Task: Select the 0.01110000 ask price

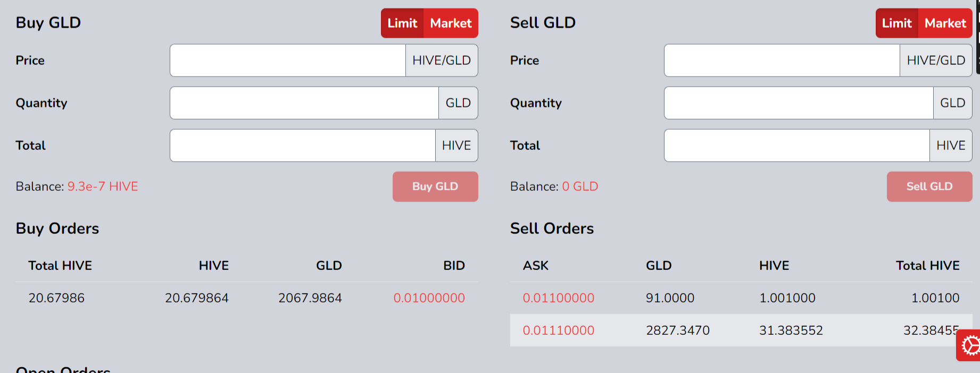Action: tap(558, 330)
